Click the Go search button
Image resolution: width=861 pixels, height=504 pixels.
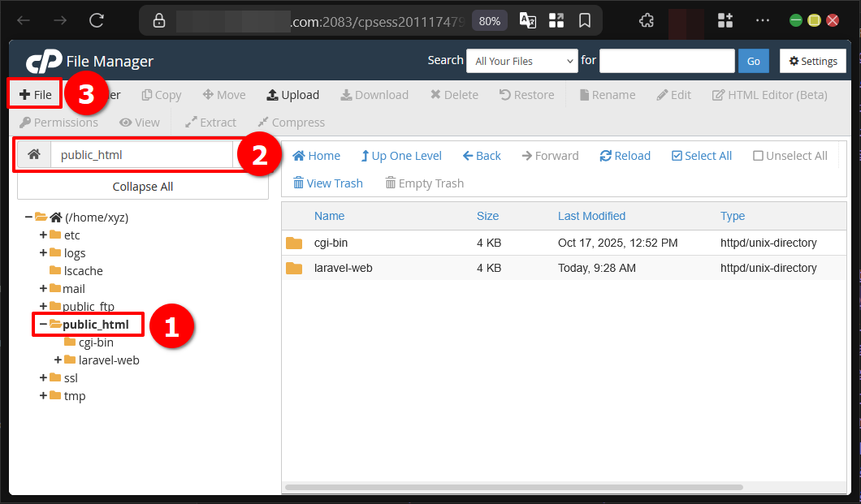pyautogui.click(x=753, y=61)
